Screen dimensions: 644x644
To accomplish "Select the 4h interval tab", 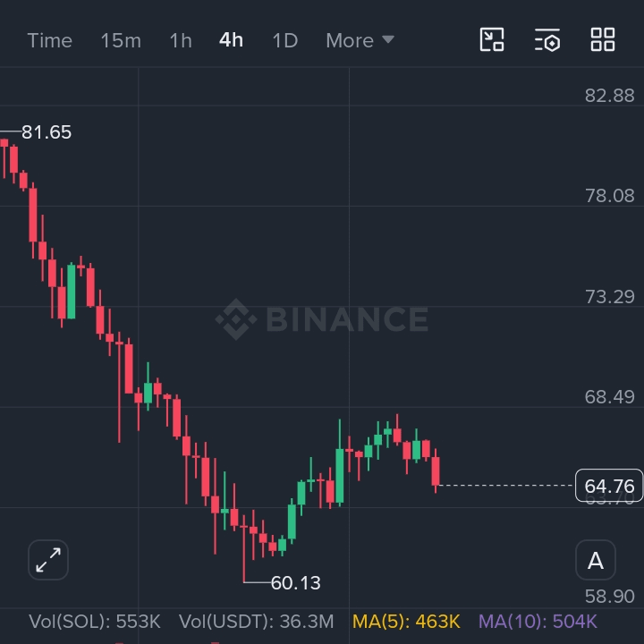I will (231, 40).
